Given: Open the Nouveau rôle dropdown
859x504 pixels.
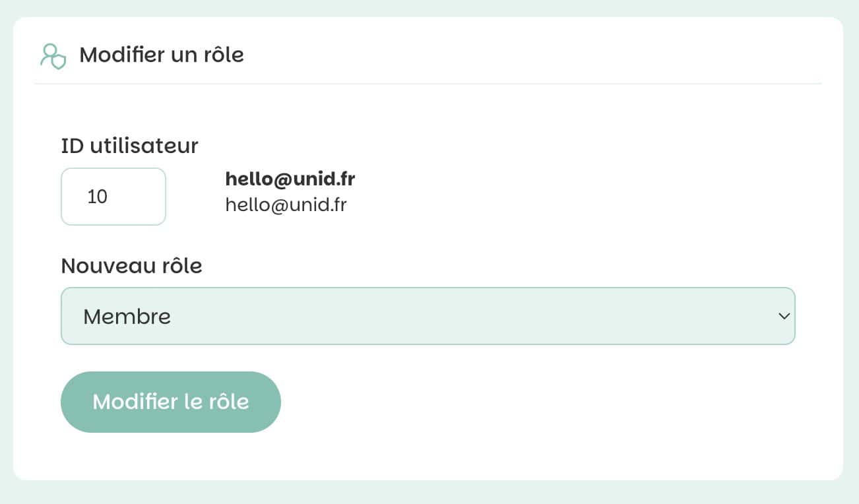Looking at the screenshot, I should (x=428, y=316).
